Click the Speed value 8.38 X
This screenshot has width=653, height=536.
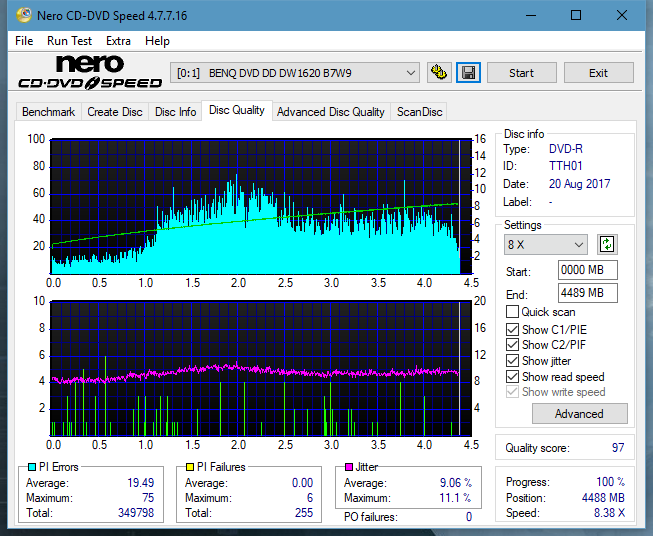pyautogui.click(x=609, y=513)
